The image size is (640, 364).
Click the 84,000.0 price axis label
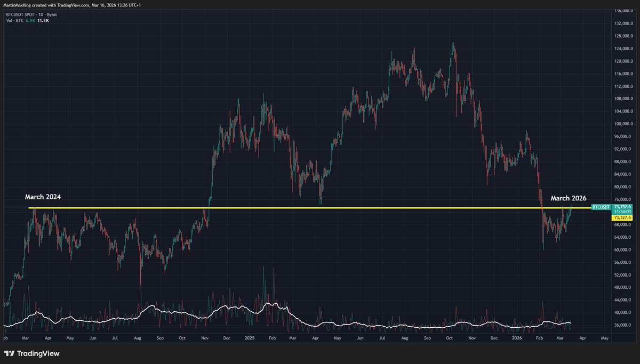tap(623, 174)
